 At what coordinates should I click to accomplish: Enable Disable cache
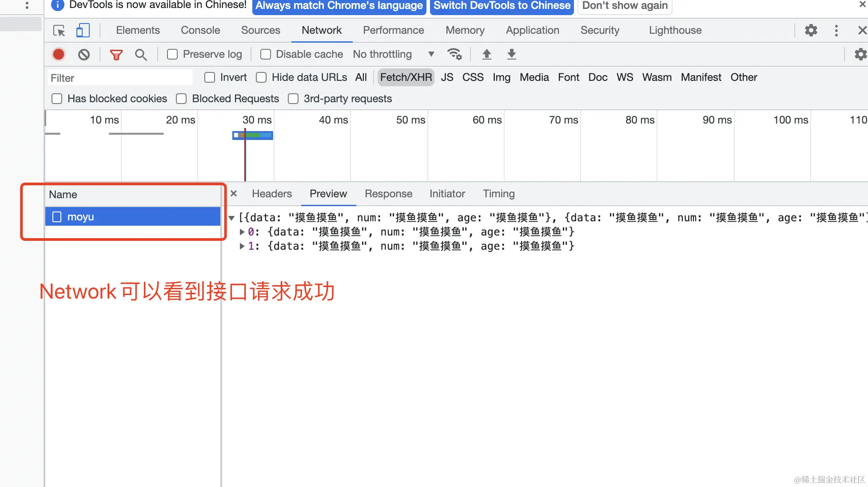(x=265, y=54)
